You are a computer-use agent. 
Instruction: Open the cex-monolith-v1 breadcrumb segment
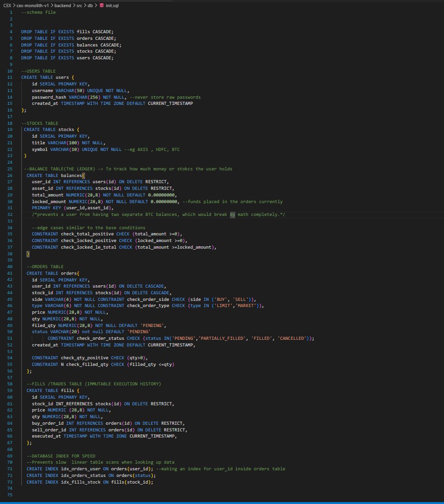tap(33, 6)
